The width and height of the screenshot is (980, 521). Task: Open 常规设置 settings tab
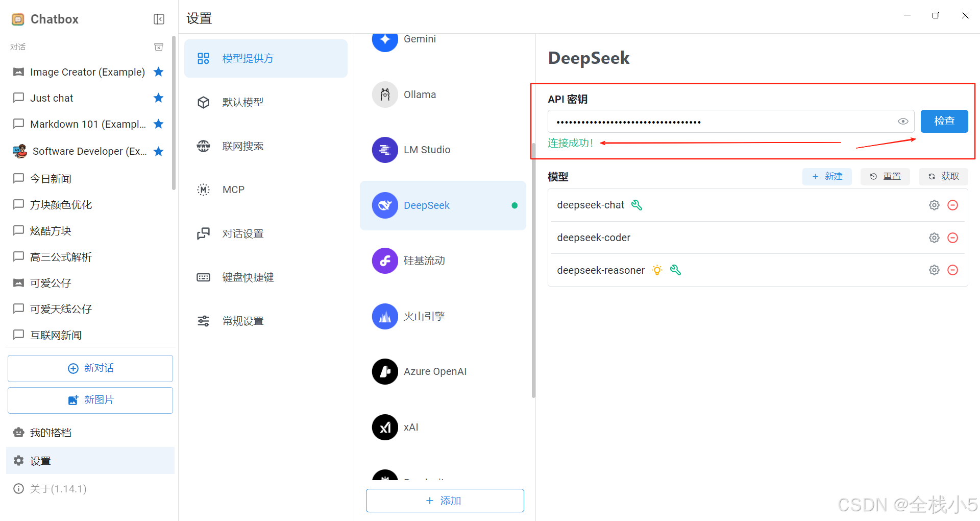(x=266, y=321)
